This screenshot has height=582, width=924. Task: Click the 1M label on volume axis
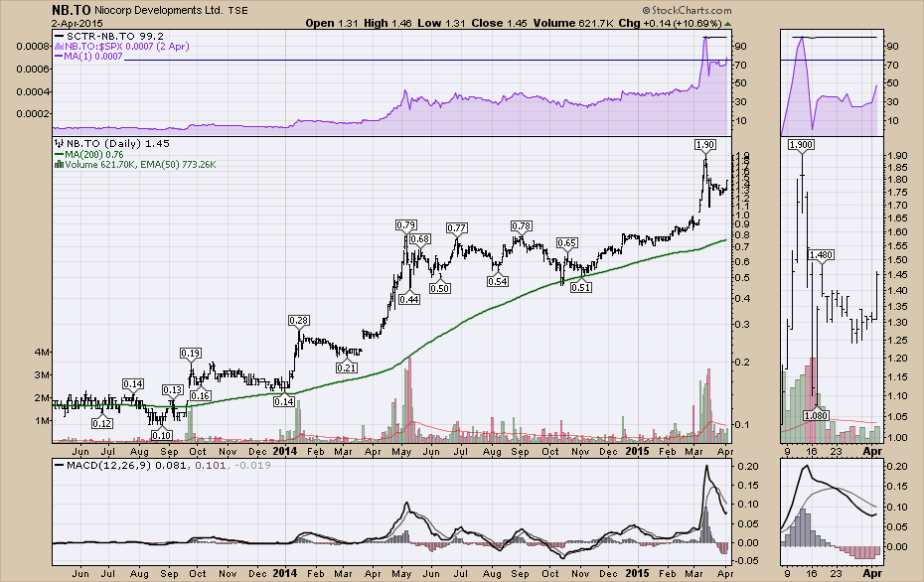[43, 420]
